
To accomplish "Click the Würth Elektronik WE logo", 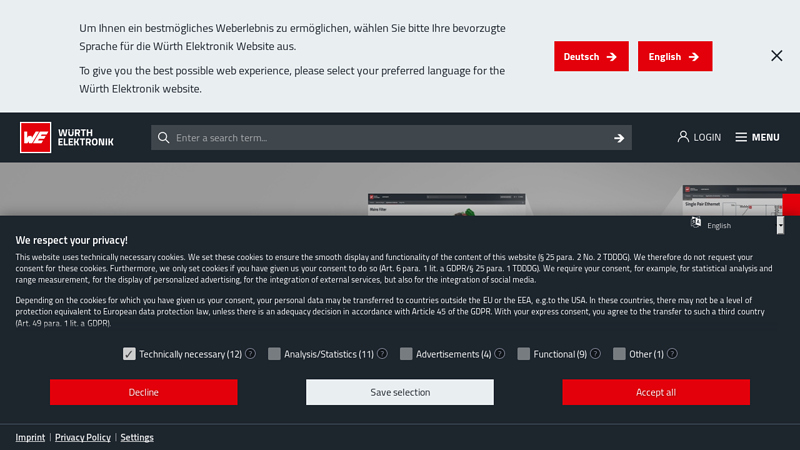I will [x=35, y=137].
